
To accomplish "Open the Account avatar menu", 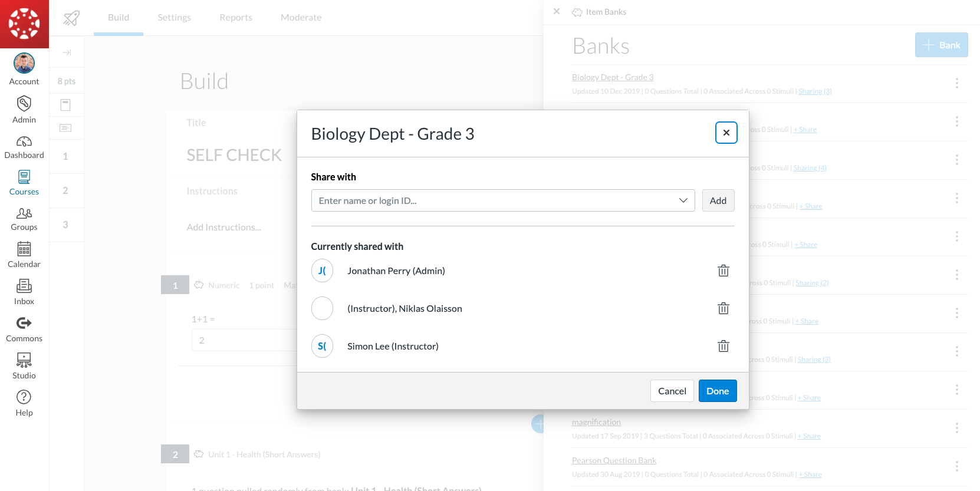I will click(24, 70).
